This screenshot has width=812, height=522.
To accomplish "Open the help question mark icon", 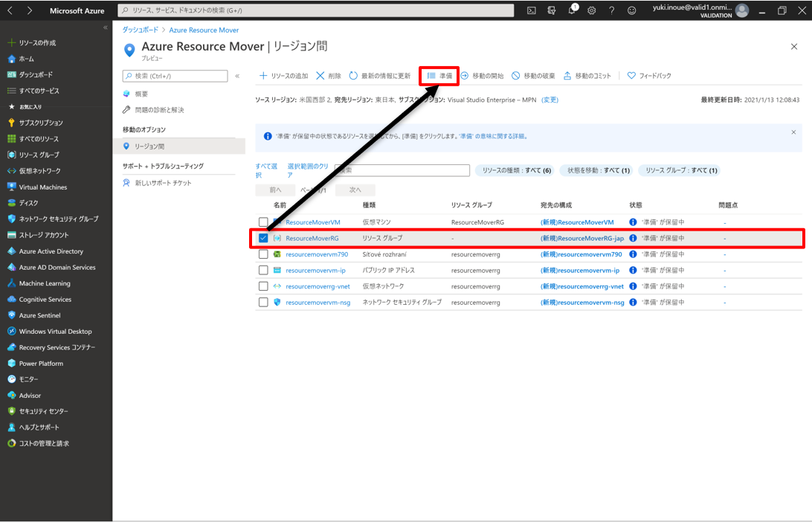I will 611,10.
